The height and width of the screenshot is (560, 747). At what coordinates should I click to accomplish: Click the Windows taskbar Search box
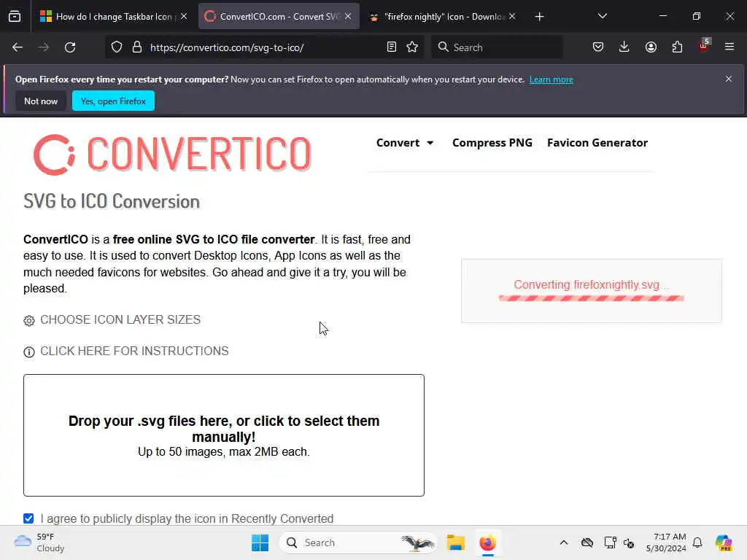358,542
